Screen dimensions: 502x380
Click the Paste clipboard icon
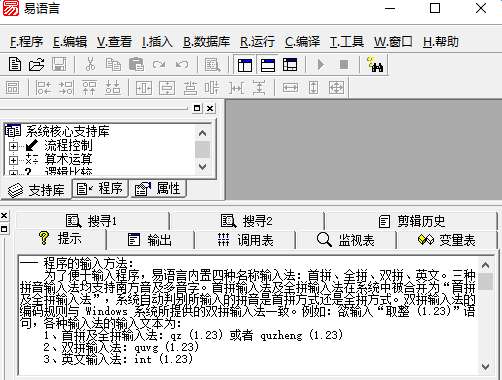tap(136, 64)
